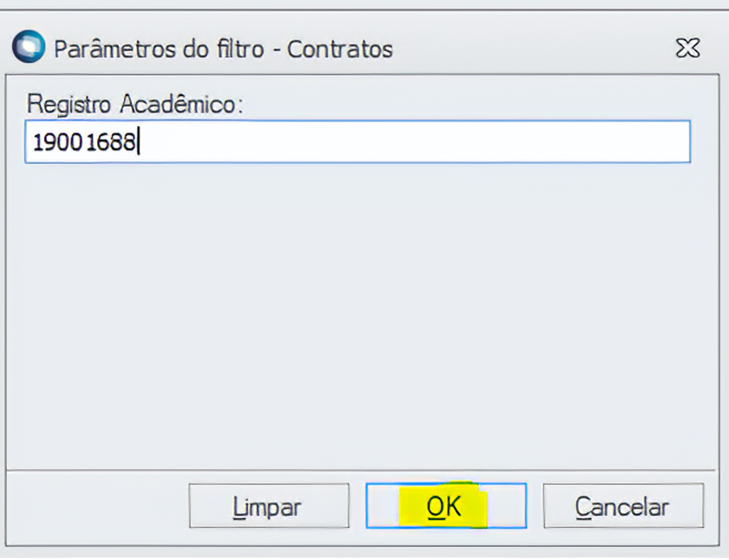729x560 pixels.
Task: Cancel the filter with Cancelar
Action: [623, 506]
